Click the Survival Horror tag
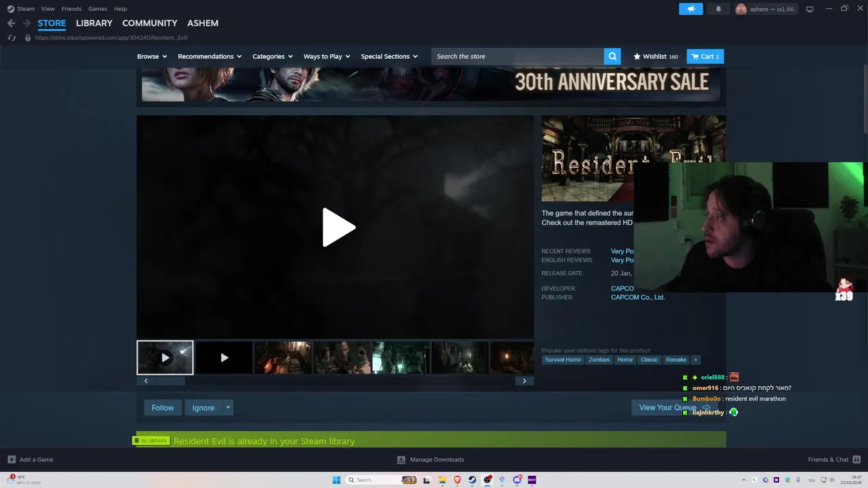The height and width of the screenshot is (488, 868). pos(563,360)
